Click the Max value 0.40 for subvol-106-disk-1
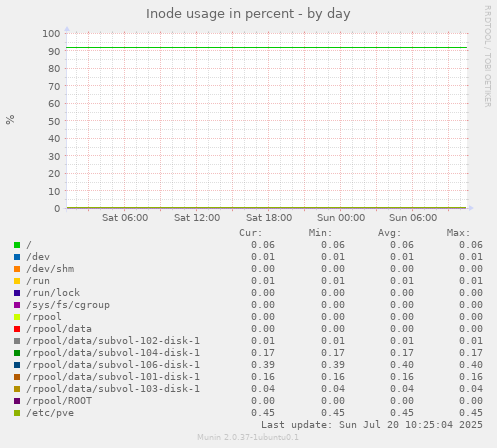Screen dimensions: 497x448 (471, 365)
